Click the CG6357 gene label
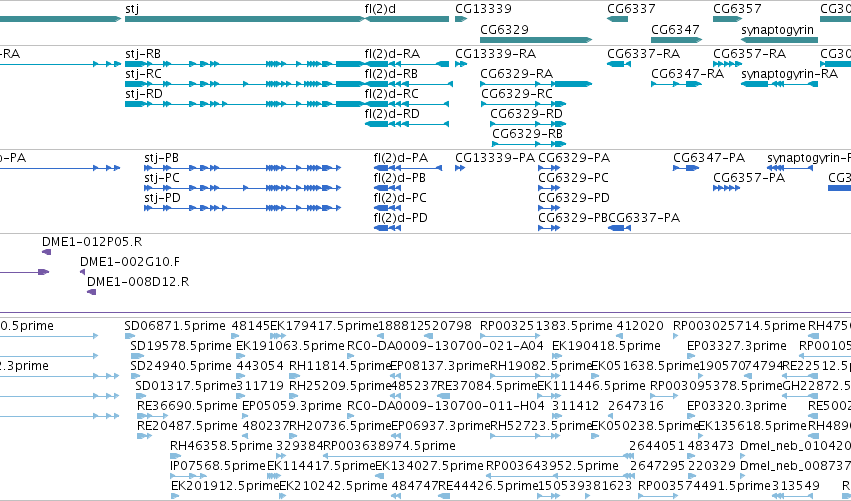Screen dimensions: 851x501 pyautogui.click(x=737, y=9)
